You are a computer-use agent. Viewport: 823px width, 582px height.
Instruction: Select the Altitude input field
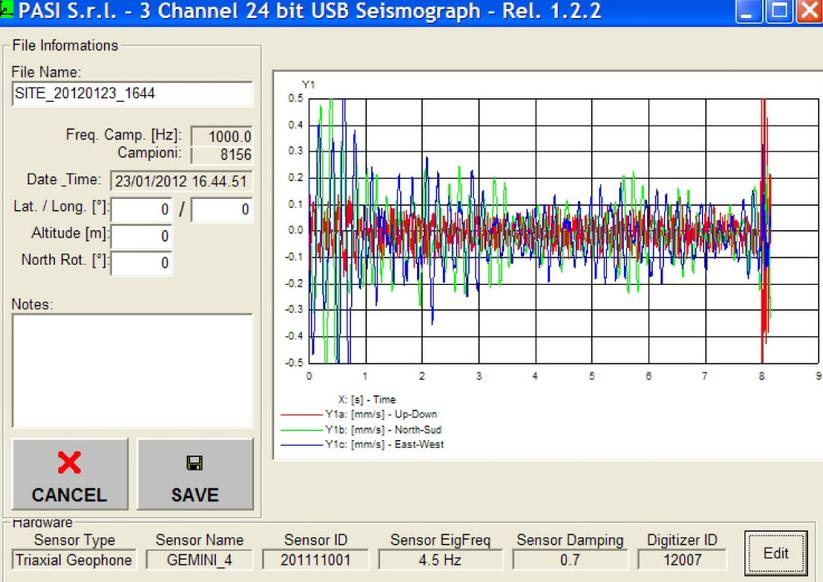(142, 236)
